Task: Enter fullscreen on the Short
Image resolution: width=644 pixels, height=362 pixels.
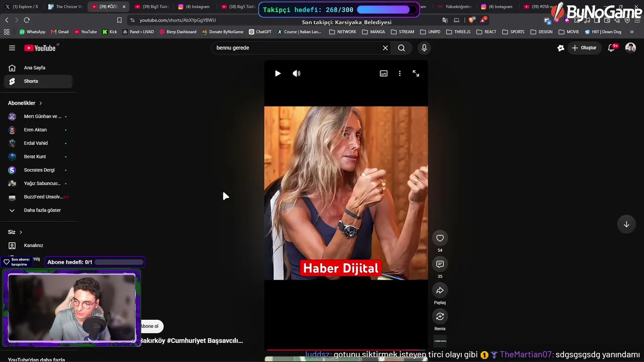Action: [x=416, y=73]
